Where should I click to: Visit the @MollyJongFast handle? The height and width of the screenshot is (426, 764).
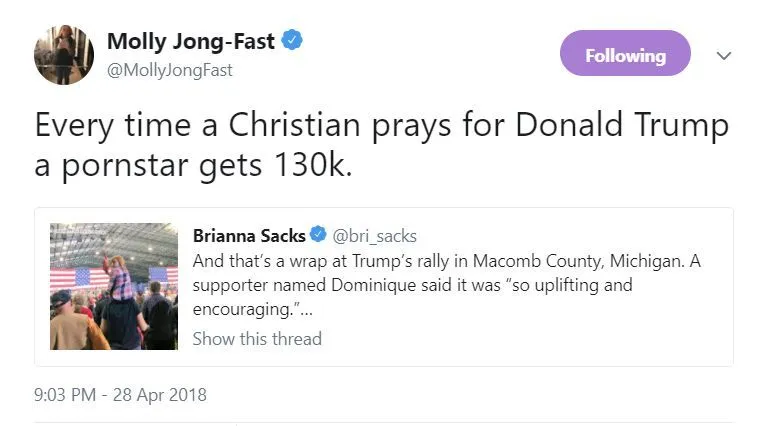(x=170, y=70)
